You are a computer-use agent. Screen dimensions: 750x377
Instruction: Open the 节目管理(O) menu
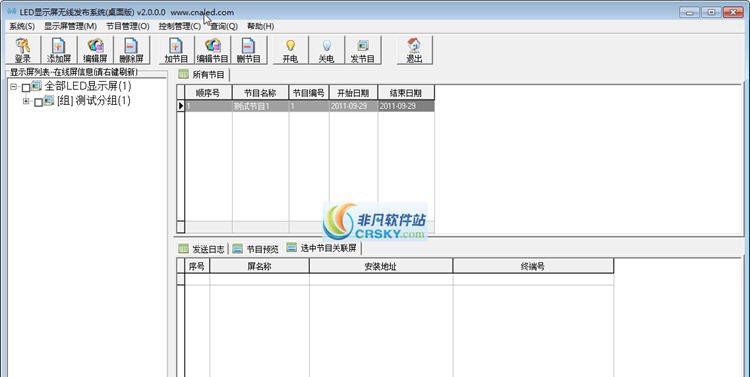pyautogui.click(x=128, y=26)
